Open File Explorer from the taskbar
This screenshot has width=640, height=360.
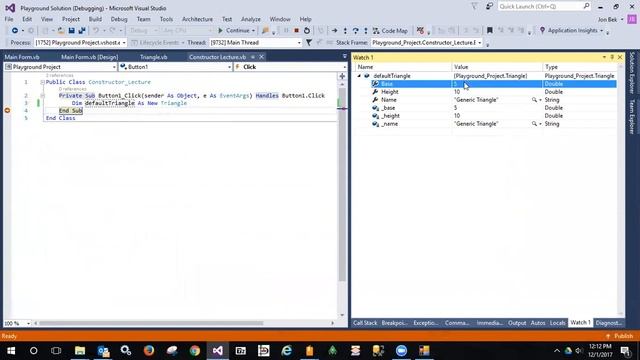coord(80,351)
